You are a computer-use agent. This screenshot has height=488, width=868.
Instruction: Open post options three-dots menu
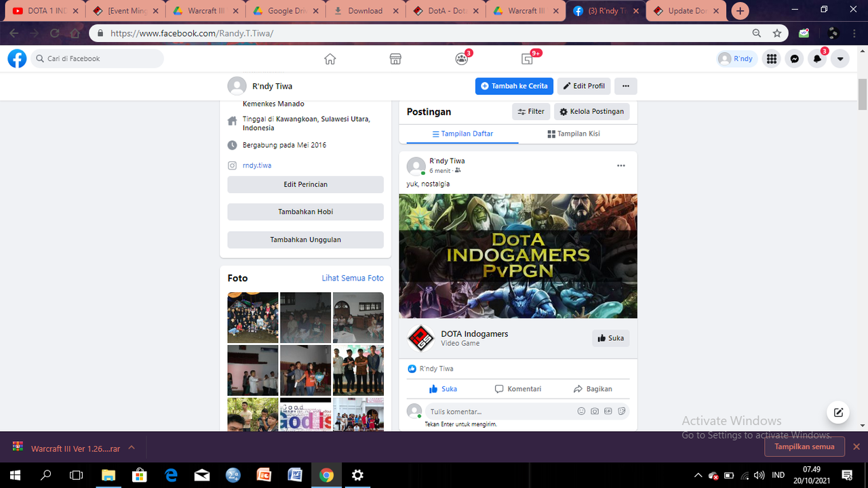pos(620,166)
